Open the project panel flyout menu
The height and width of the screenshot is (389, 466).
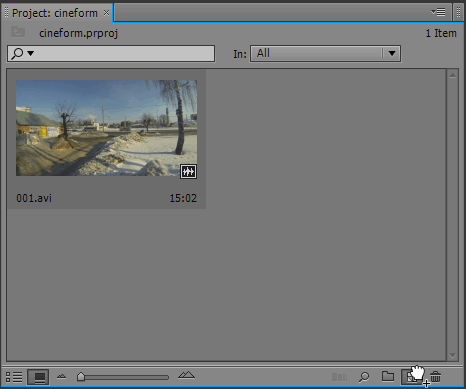438,12
